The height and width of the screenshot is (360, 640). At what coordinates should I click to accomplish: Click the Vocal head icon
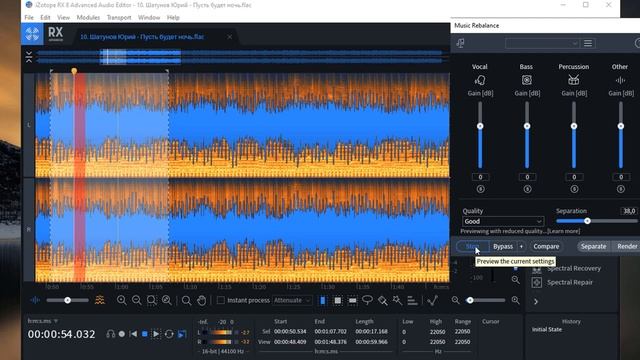480,80
